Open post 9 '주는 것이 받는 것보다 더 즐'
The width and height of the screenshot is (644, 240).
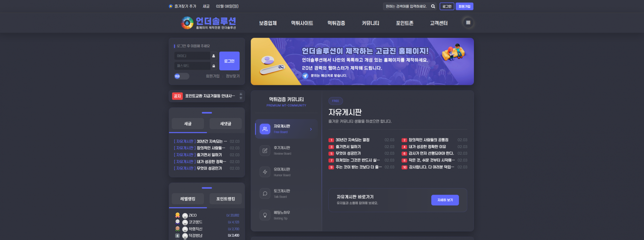(x=359, y=167)
